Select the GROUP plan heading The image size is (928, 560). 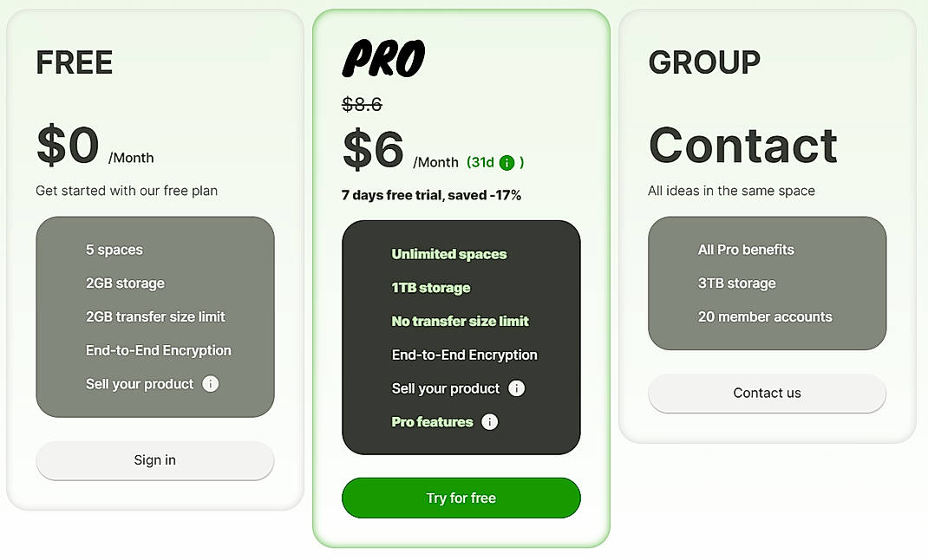(704, 62)
